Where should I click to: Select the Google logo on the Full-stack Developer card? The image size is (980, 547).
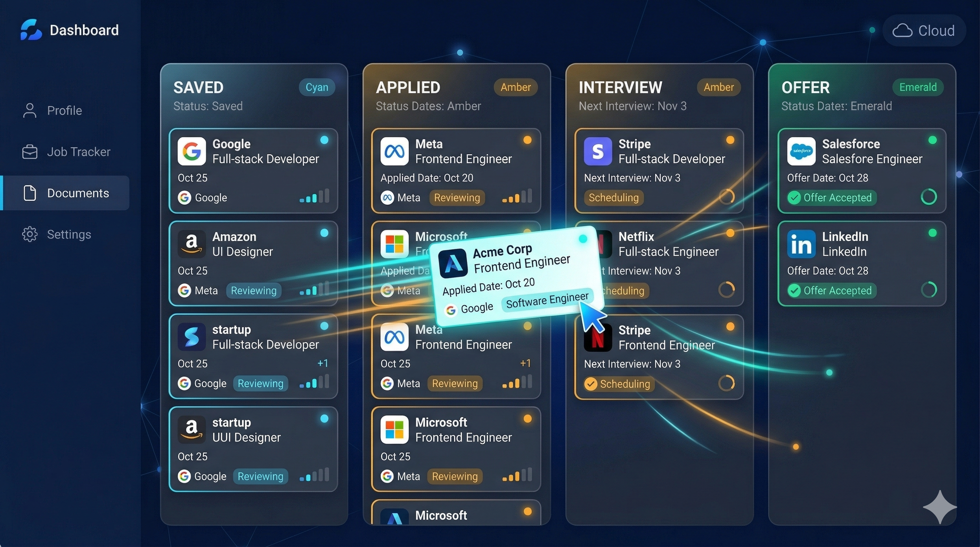[x=192, y=151]
